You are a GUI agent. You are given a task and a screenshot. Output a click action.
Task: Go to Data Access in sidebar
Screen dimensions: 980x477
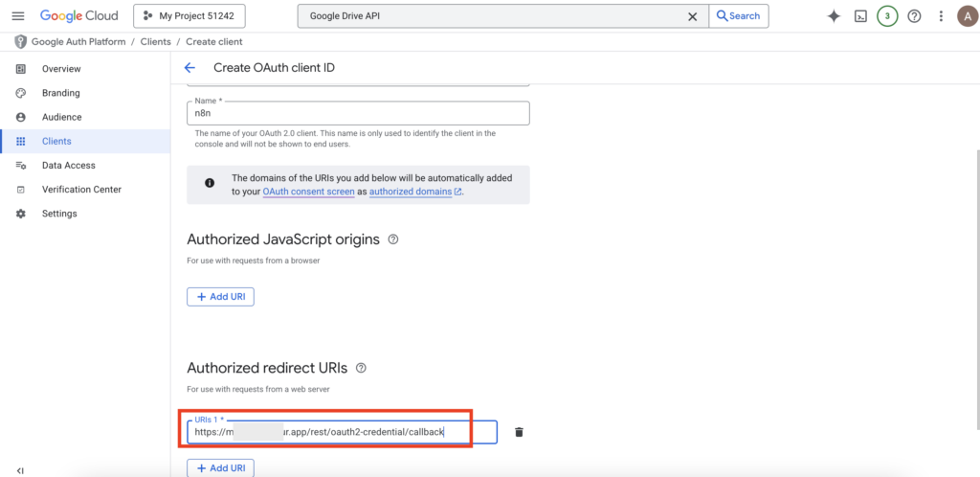[x=68, y=166]
